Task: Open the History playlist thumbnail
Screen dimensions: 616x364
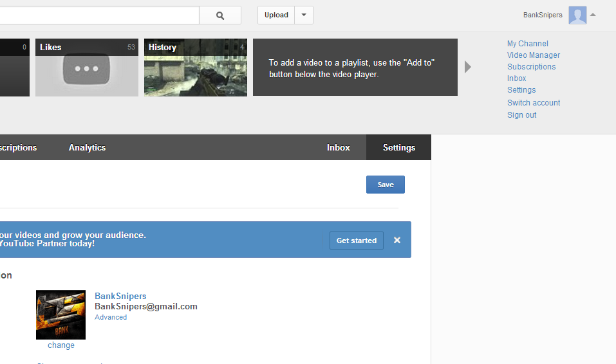Action: 196,67
